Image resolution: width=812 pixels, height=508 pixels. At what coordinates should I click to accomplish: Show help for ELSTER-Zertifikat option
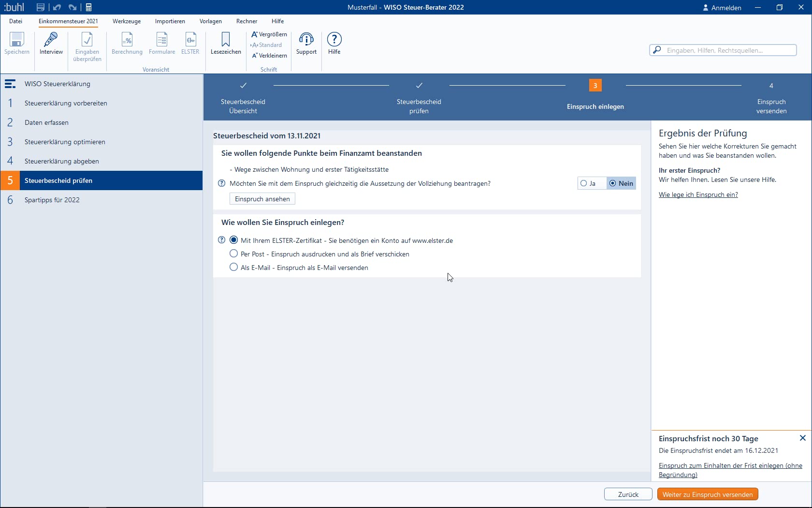(x=222, y=240)
